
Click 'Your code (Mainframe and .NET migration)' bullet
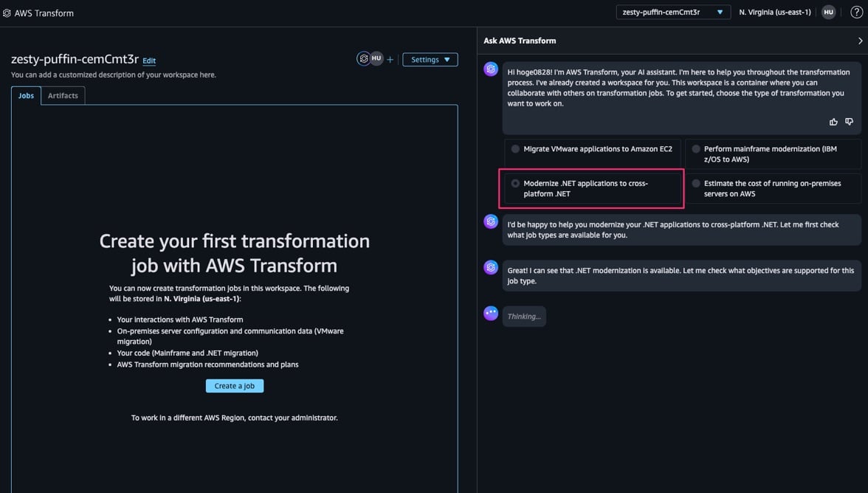187,353
